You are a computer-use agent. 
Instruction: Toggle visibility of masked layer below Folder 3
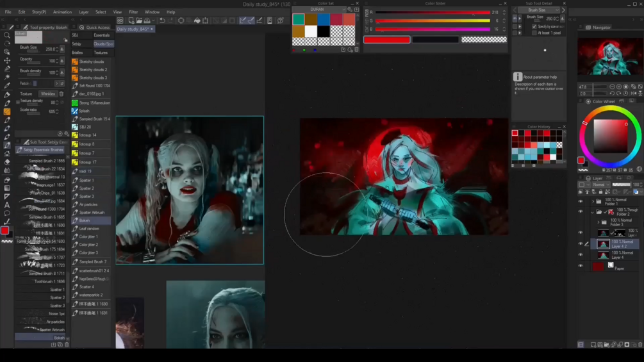point(581,233)
